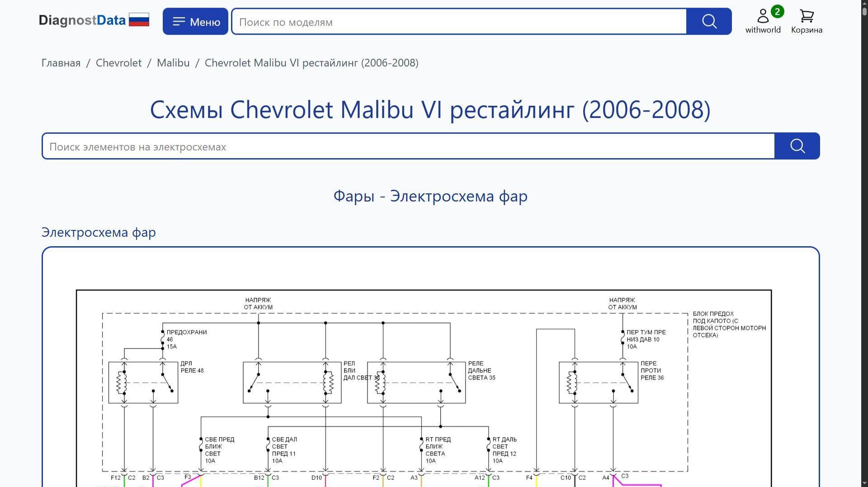868x487 pixels.
Task: Click the БЛОК ПРЕДОХ ПОД КАПОТО label
Action: [x=729, y=324]
